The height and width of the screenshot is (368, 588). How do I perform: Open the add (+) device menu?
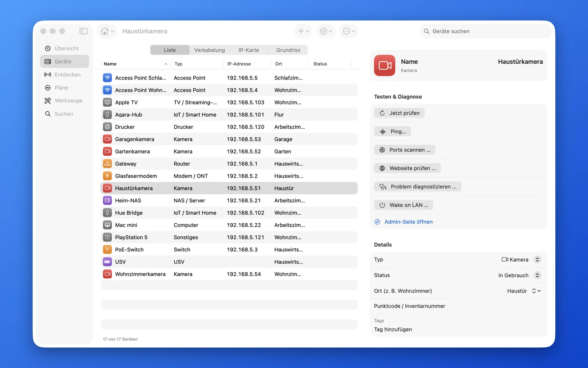click(303, 31)
